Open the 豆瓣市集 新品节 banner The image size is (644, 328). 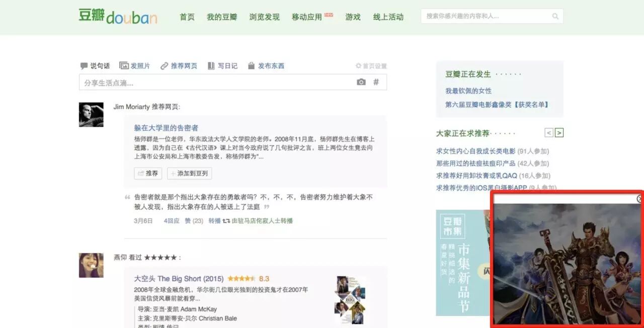click(x=463, y=263)
